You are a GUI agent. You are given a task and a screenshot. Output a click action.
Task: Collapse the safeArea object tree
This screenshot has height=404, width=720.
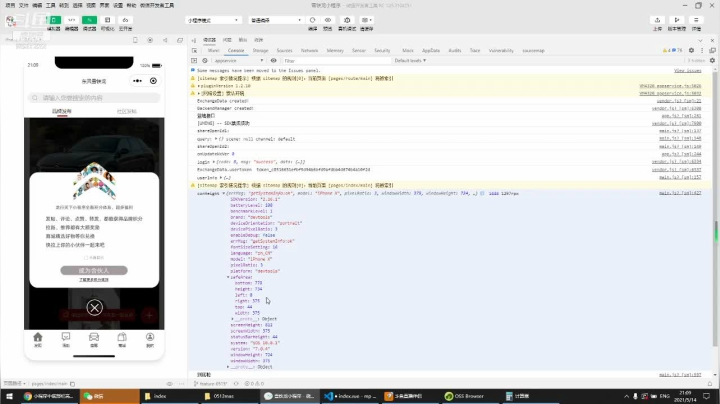click(228, 277)
